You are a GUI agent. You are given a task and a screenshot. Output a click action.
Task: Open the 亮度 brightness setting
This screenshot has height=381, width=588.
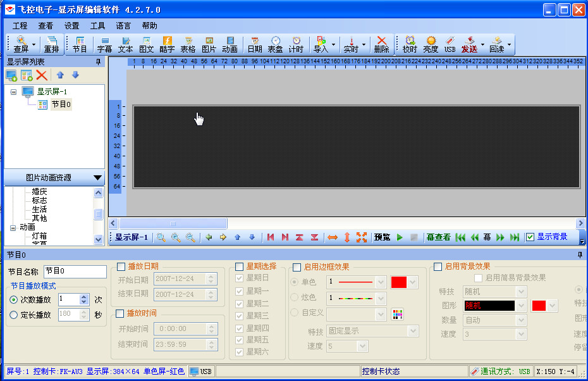431,44
